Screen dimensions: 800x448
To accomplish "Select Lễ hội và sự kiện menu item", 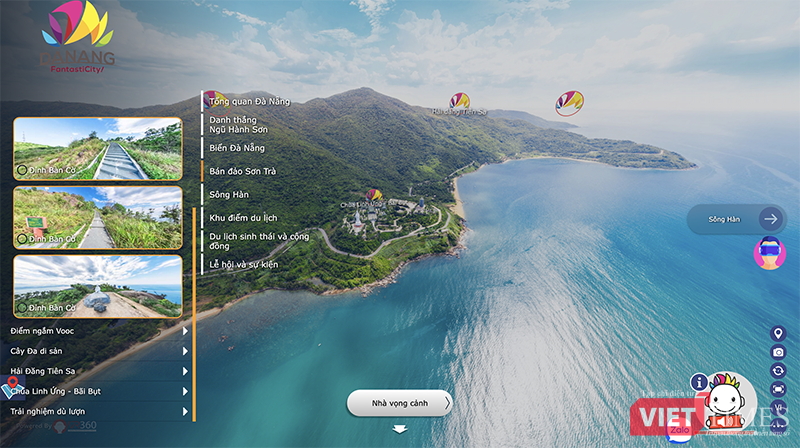I will [x=243, y=264].
